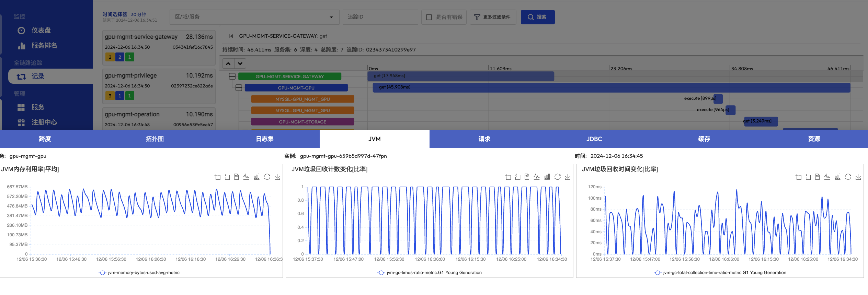Click the 搜索 search button

point(537,17)
